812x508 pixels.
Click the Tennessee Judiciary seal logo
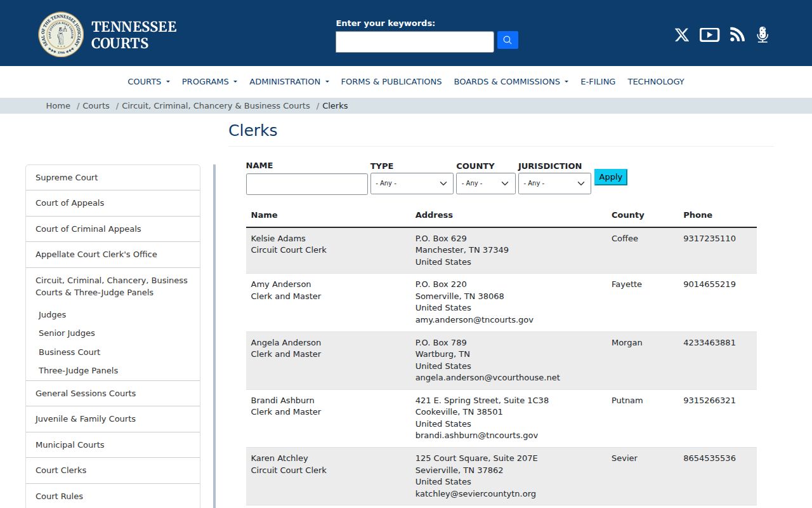[61, 34]
